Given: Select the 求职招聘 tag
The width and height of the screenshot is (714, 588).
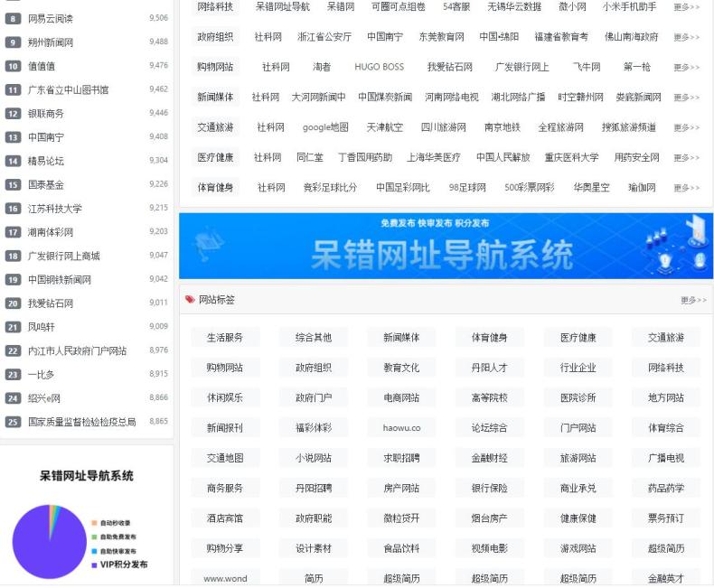Looking at the screenshot, I should tap(401, 458).
